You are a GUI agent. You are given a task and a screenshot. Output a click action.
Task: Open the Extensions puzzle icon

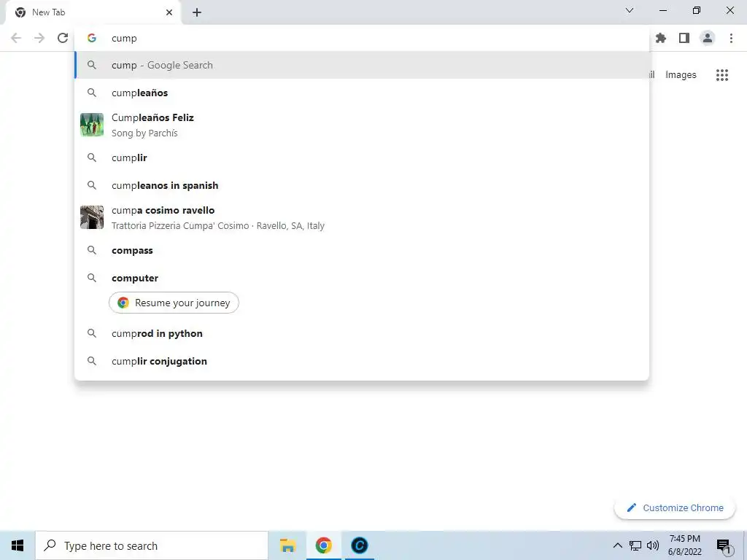click(x=661, y=38)
